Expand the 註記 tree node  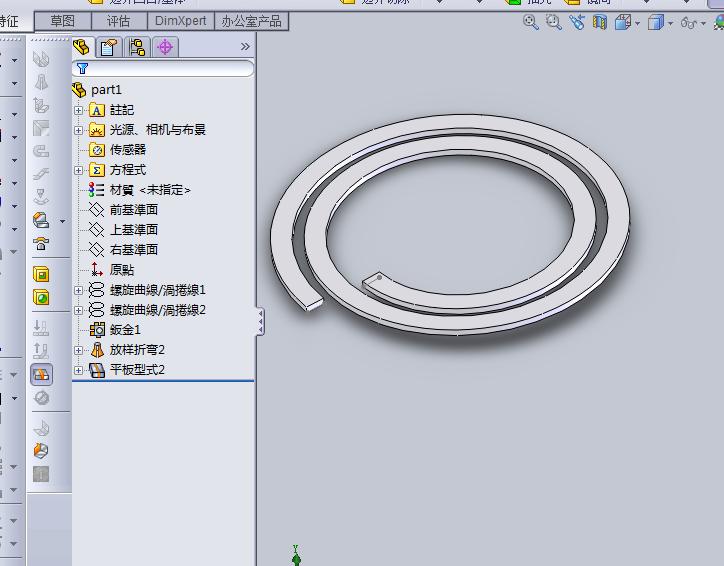tap(78, 110)
